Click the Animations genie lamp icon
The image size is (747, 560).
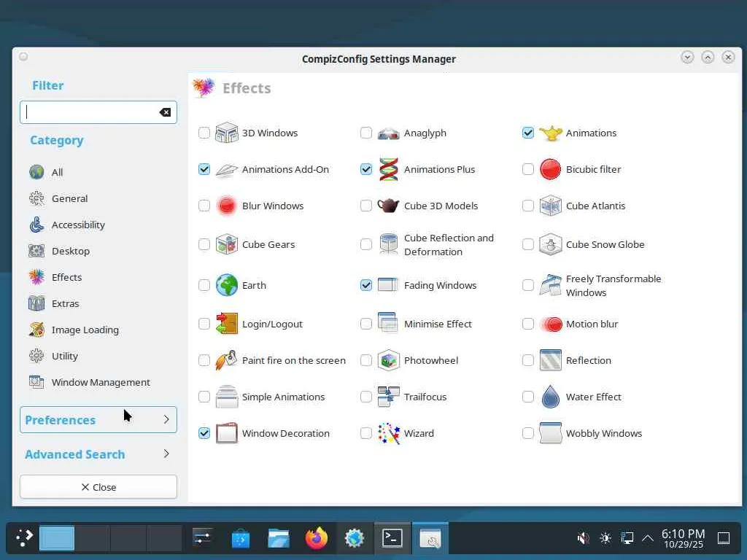point(550,133)
